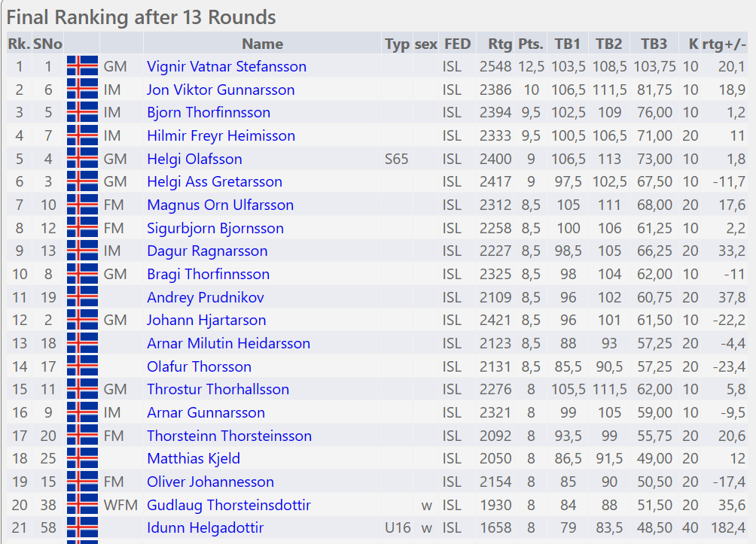Open Jon Viktor Gunnarsson's player page

(221, 90)
